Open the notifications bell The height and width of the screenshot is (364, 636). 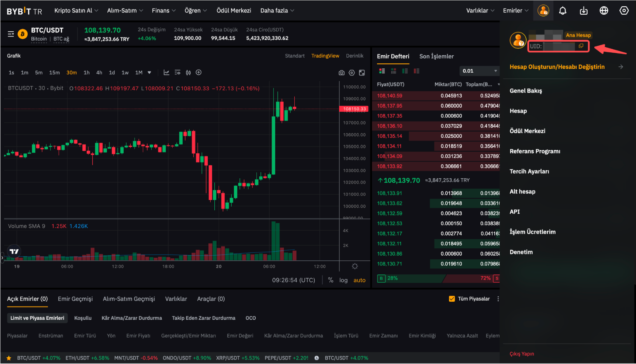(563, 11)
